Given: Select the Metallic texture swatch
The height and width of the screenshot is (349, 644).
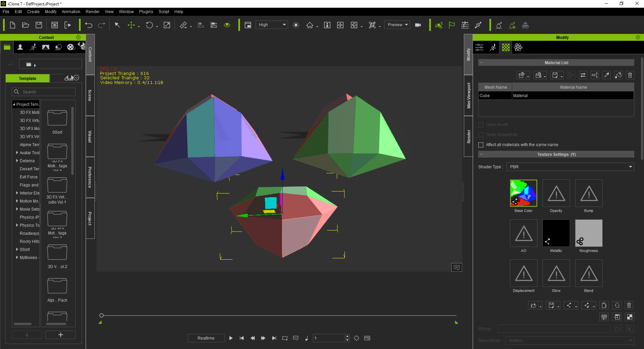Looking at the screenshot, I should point(556,233).
